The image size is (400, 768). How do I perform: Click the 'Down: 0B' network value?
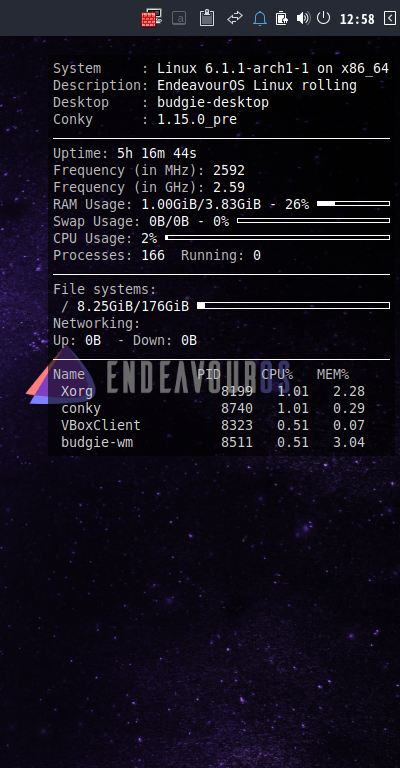pos(165,341)
